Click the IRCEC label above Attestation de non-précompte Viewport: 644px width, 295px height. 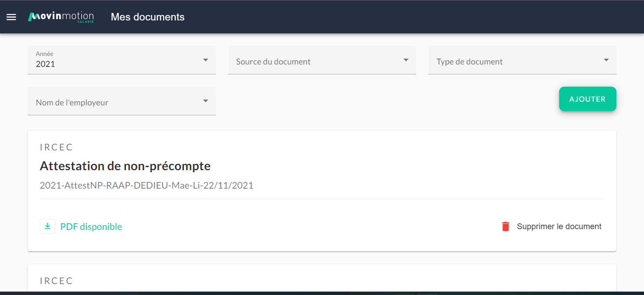click(x=56, y=147)
